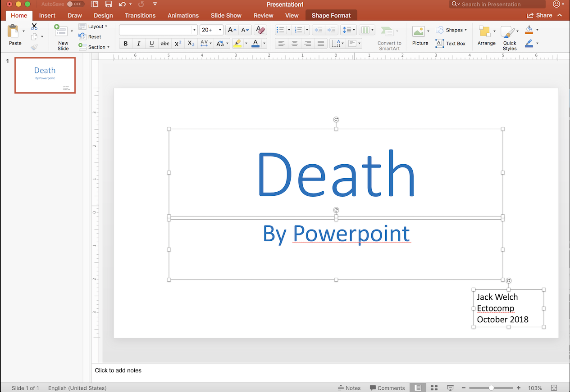Viewport: 570px width, 392px height.
Task: Open the Font Size dropdown
Action: click(219, 29)
